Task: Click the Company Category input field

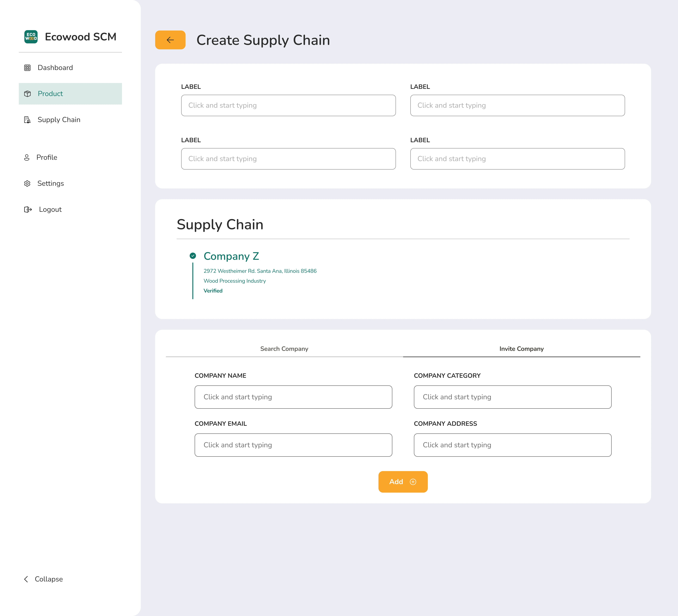Action: (x=513, y=397)
